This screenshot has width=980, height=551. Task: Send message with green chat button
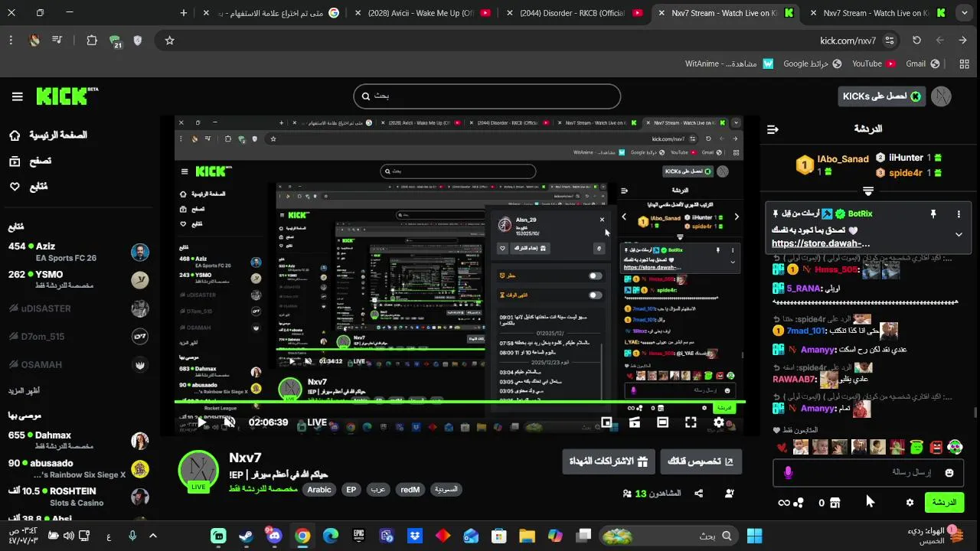coord(943,503)
